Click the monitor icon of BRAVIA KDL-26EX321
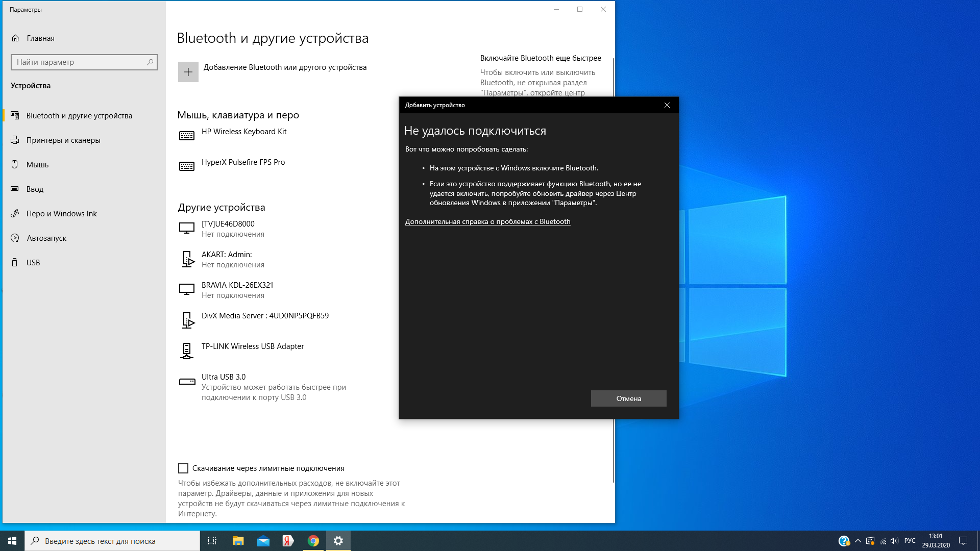Image resolution: width=980 pixels, height=551 pixels. [187, 289]
